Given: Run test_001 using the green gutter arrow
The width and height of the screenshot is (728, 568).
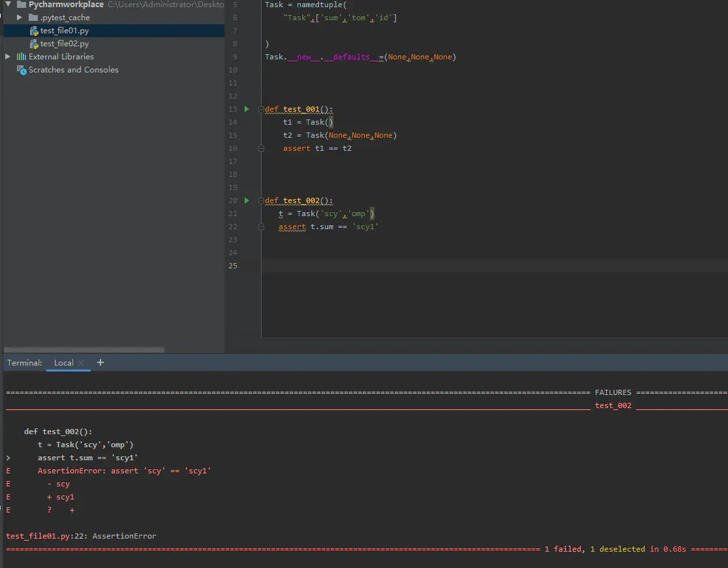Looking at the screenshot, I should pyautogui.click(x=247, y=109).
